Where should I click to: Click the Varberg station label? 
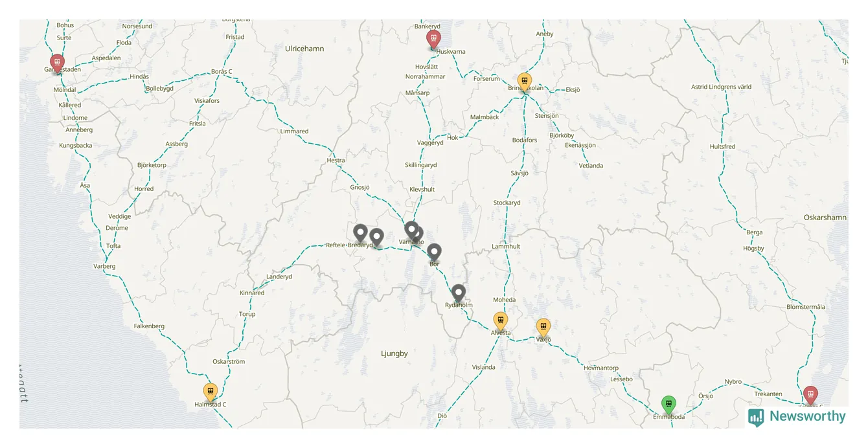coord(104,266)
